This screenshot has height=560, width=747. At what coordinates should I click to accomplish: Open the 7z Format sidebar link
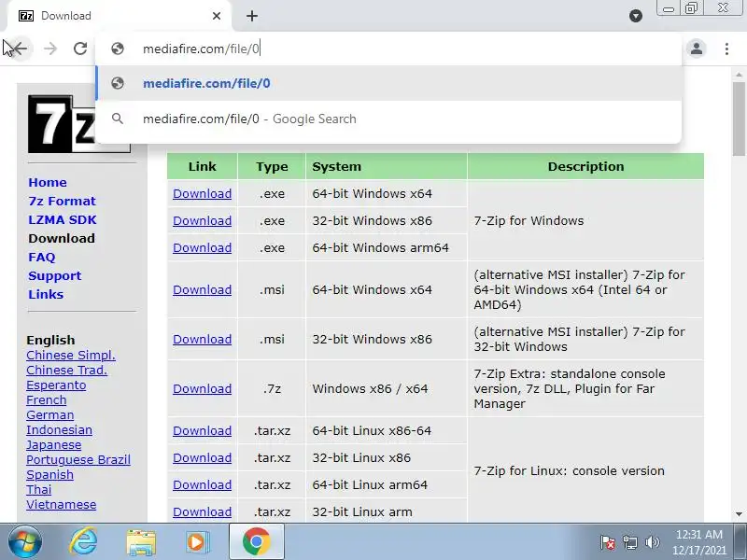point(62,201)
